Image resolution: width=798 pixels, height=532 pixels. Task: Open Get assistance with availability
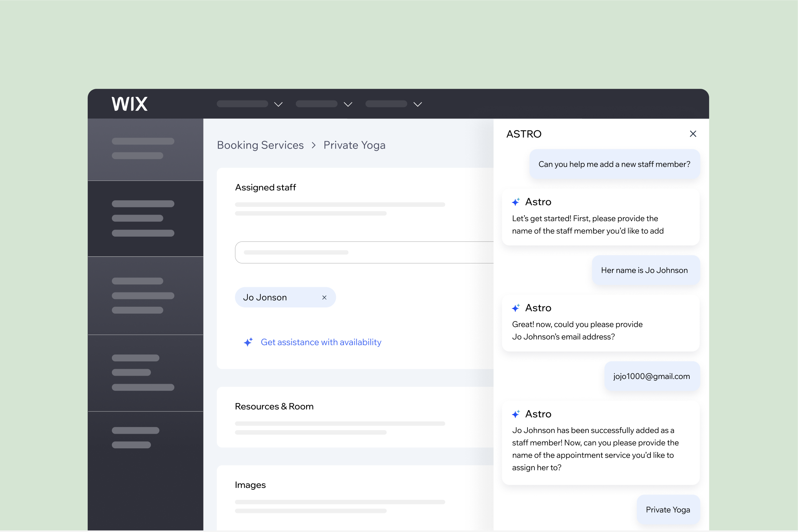coord(321,342)
